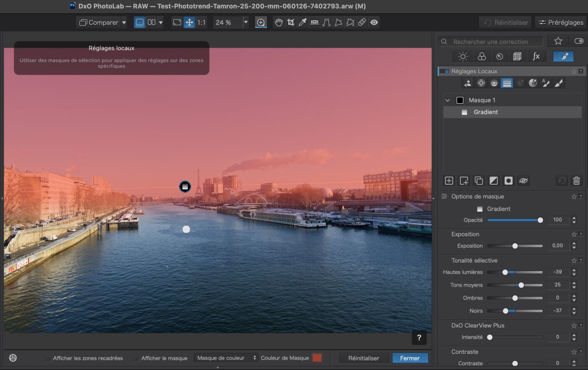The width and height of the screenshot is (588, 370).
Task: Open the Light corrections tab
Action: [463, 56]
